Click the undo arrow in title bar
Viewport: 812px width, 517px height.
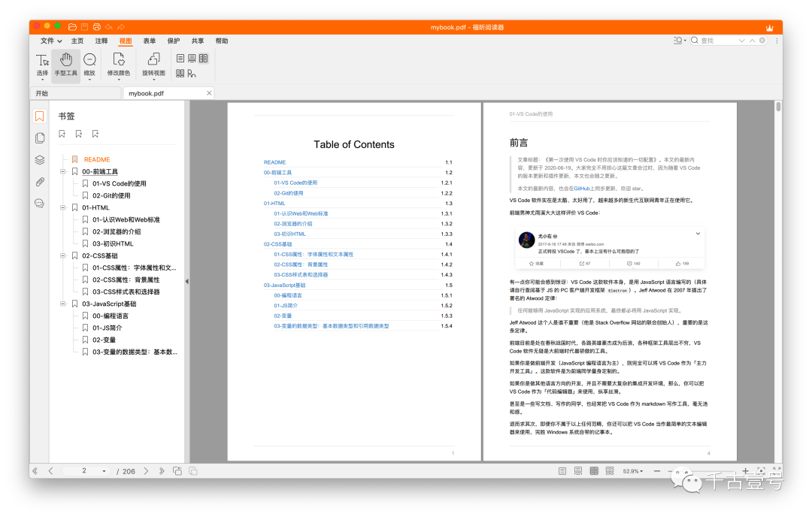(x=109, y=27)
